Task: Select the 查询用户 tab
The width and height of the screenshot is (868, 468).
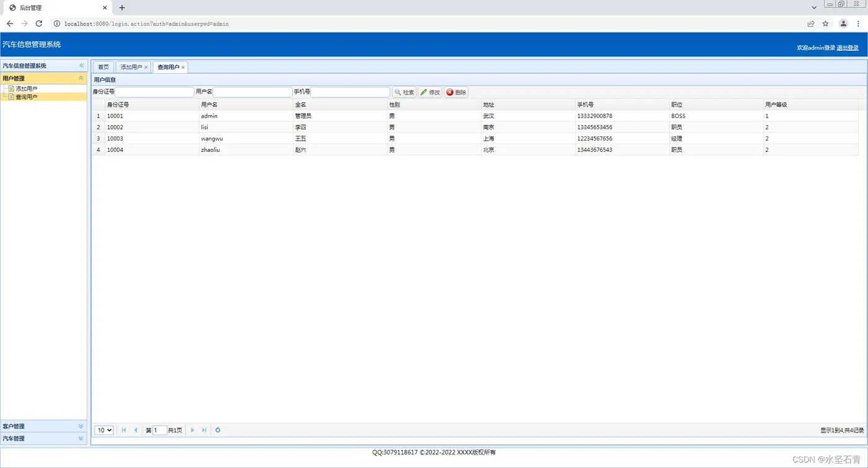Action: (168, 67)
